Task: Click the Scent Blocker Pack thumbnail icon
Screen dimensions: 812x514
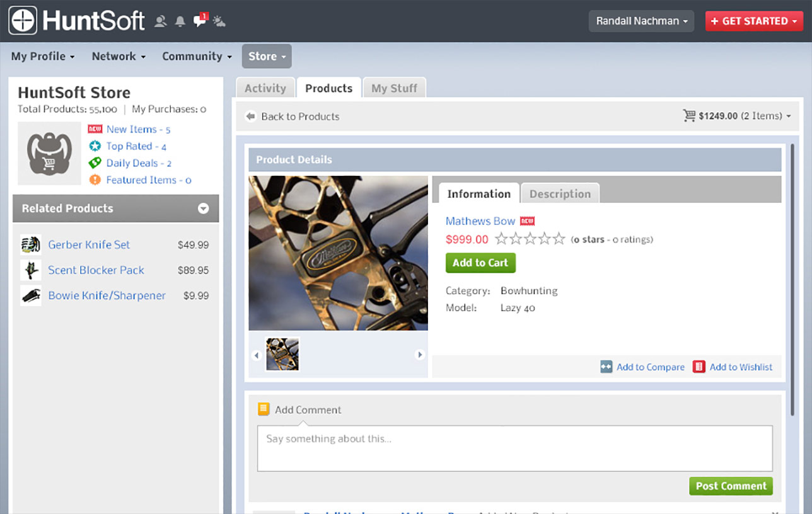Action: (31, 270)
